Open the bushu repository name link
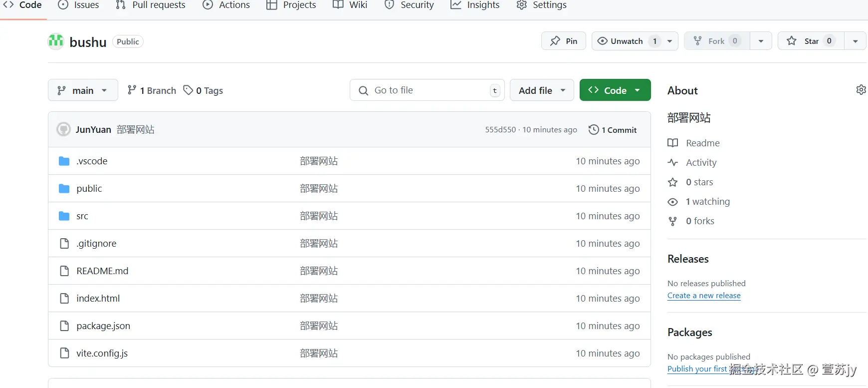 pos(88,42)
